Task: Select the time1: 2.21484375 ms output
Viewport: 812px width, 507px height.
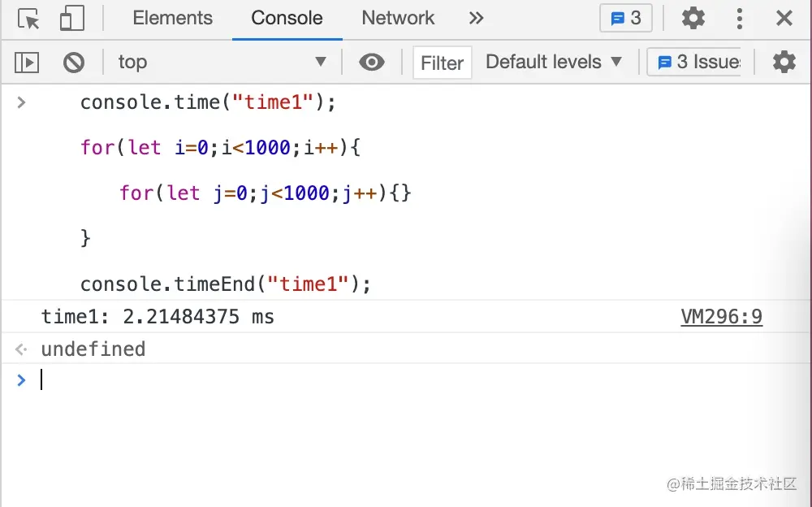Action: [158, 316]
